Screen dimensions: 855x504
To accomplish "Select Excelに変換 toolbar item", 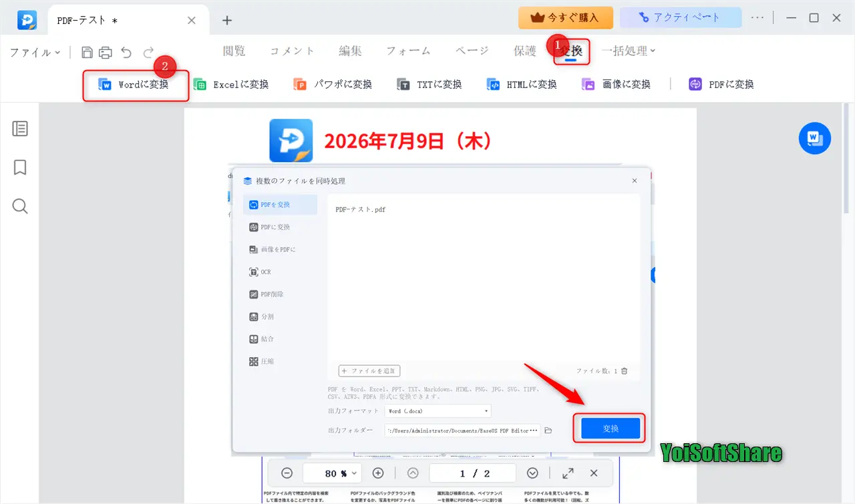I will [x=231, y=84].
